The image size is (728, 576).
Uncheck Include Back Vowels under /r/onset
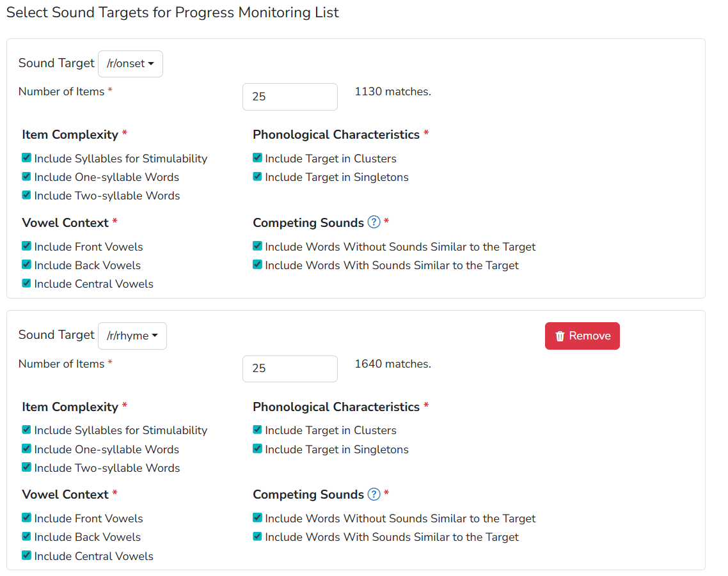pyautogui.click(x=26, y=265)
